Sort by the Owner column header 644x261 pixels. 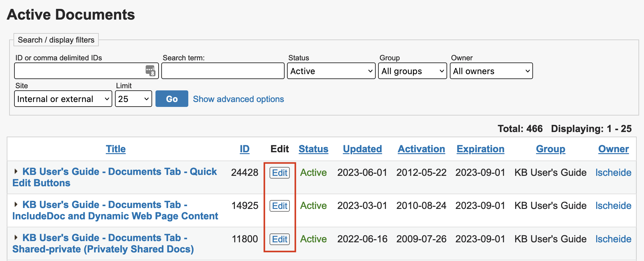pos(613,149)
